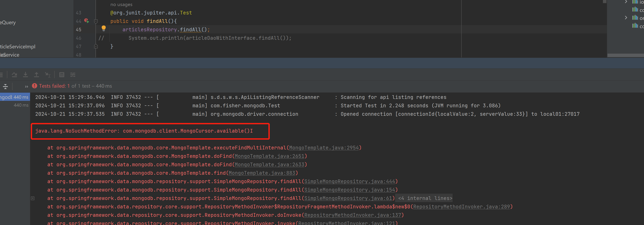Open MongoTemplate.java:2954 link

324,148
